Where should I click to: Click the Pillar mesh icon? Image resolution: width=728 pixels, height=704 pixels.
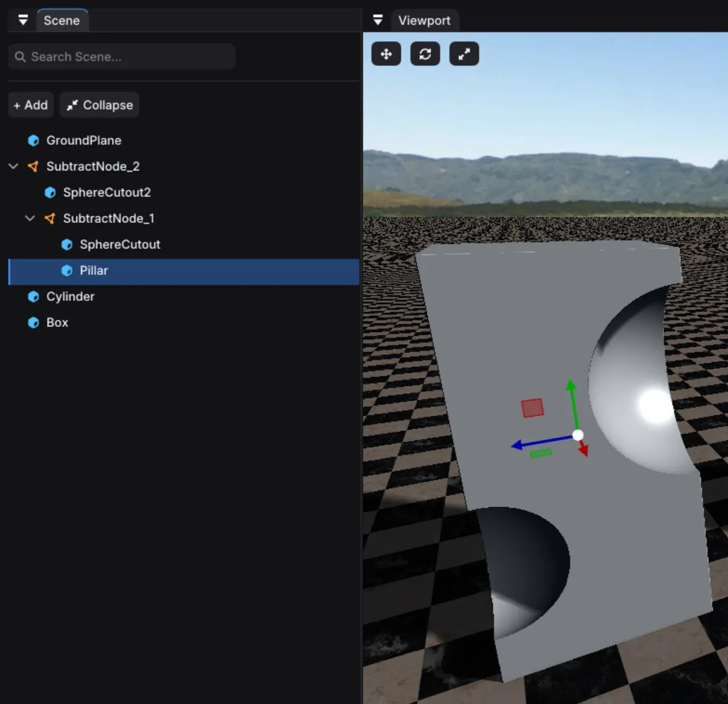67,270
